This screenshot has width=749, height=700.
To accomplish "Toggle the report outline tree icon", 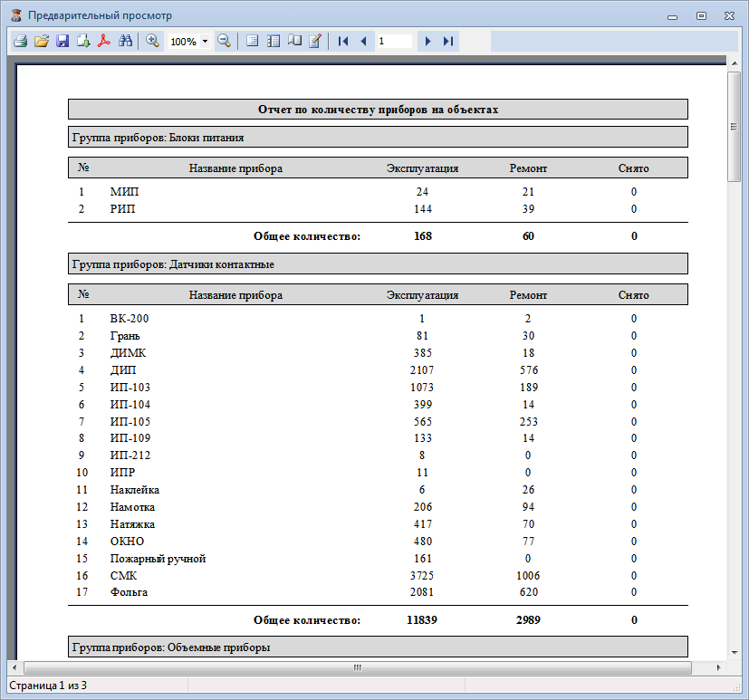I will (x=274, y=42).
